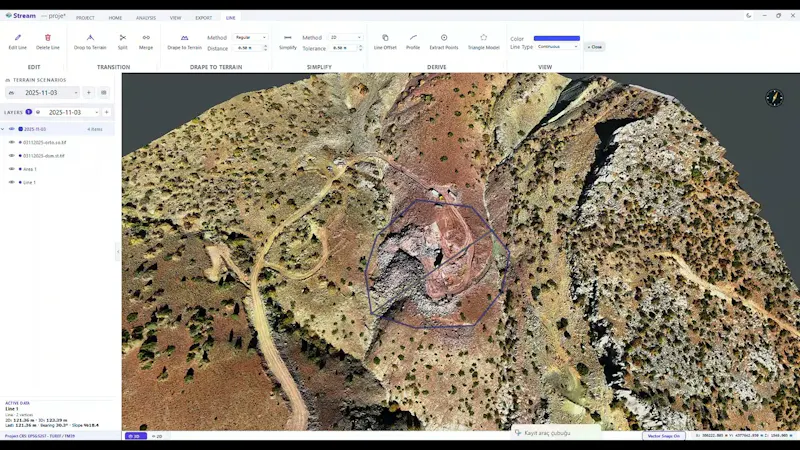The height and width of the screenshot is (450, 800).
Task: Click the Drape Distance input field
Action: [x=247, y=48]
